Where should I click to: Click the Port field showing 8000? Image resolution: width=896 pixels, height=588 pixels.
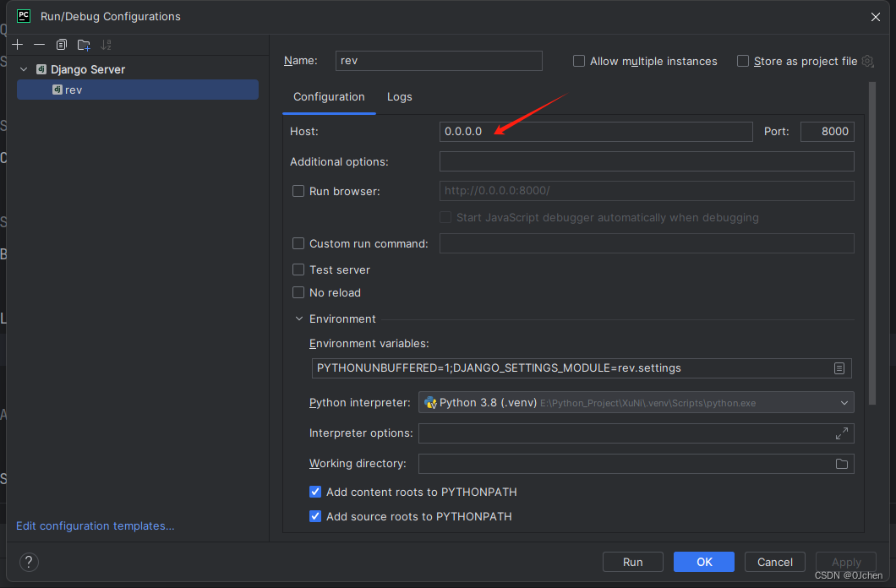(828, 131)
